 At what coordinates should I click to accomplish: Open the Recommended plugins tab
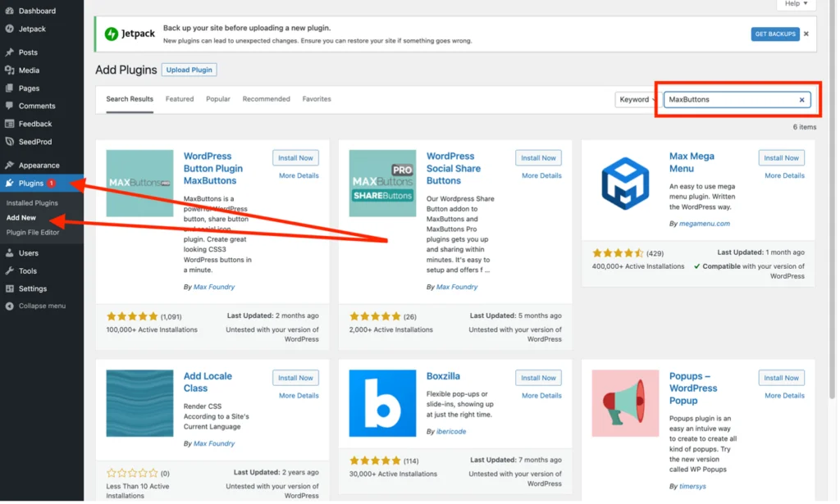click(267, 99)
